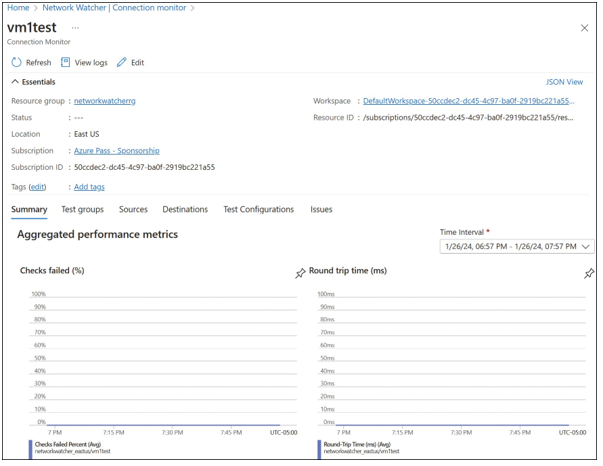Open the Issues tab
Screen dimensions: 603x466
[x=321, y=210]
